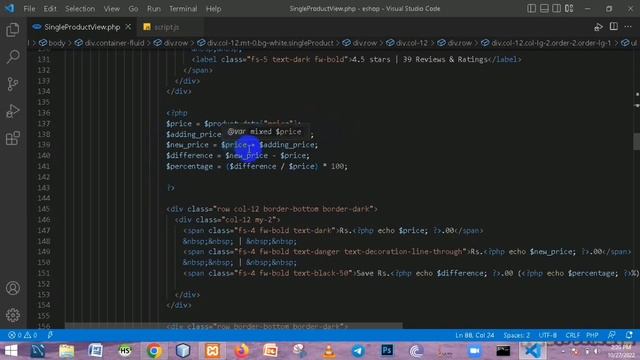This screenshot has height=360, width=640.
Task: Open the Selection menu
Action: click(x=80, y=9)
